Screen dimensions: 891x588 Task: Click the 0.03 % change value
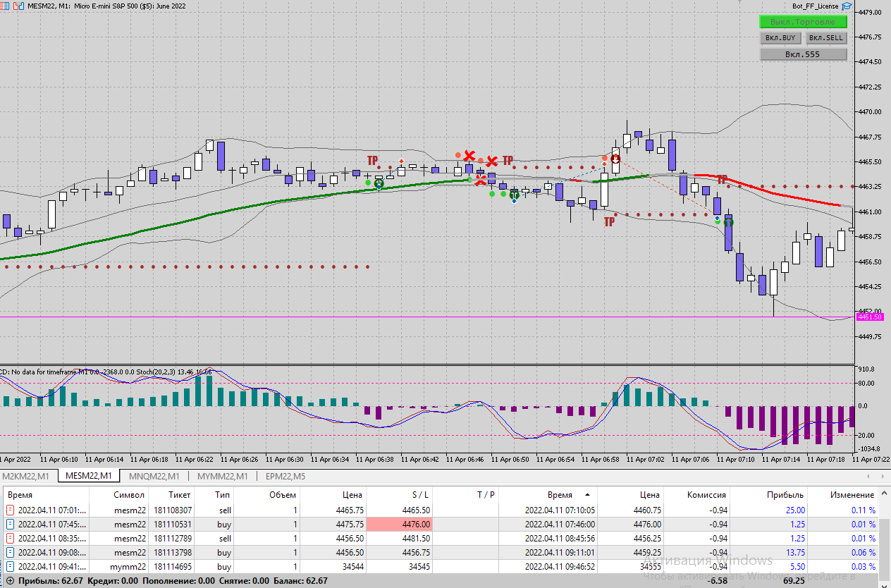click(863, 566)
